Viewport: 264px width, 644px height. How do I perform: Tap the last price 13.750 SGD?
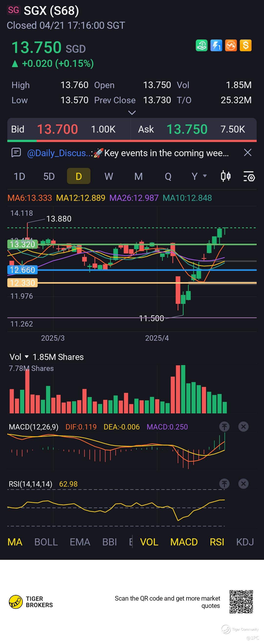(49, 48)
